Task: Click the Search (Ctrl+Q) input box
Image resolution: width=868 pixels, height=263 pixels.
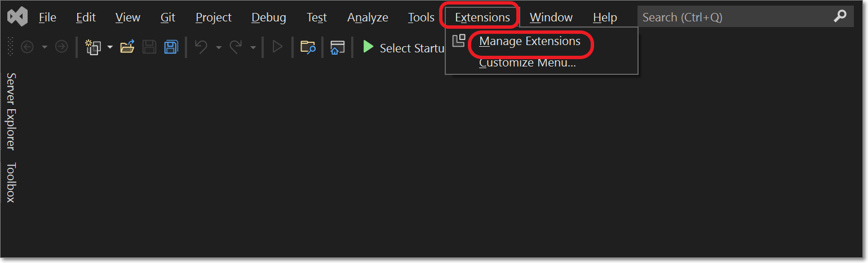Action: 745,17
